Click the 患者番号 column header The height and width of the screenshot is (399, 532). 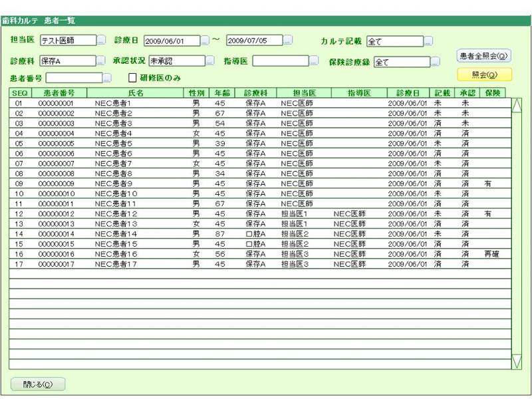[x=59, y=93]
